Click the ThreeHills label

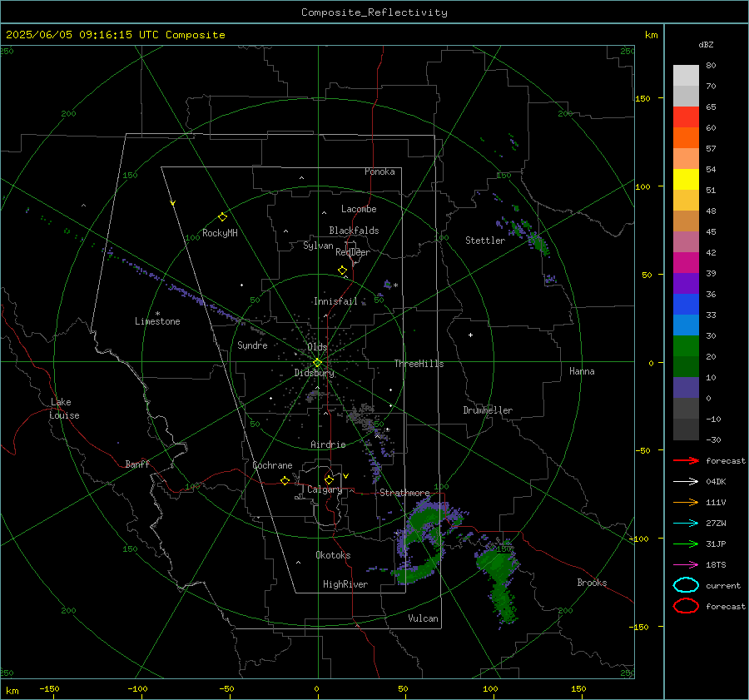pyautogui.click(x=419, y=364)
